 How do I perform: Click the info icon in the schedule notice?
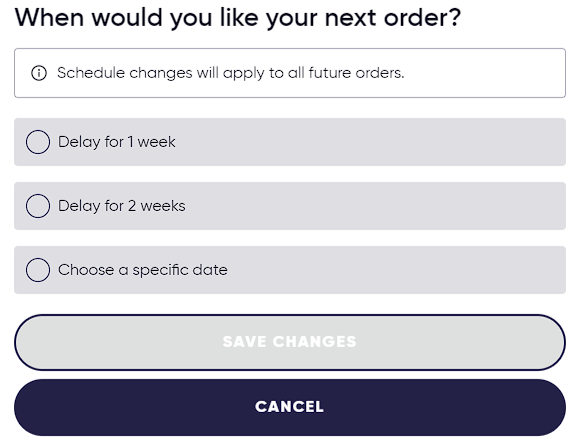pyautogui.click(x=39, y=73)
